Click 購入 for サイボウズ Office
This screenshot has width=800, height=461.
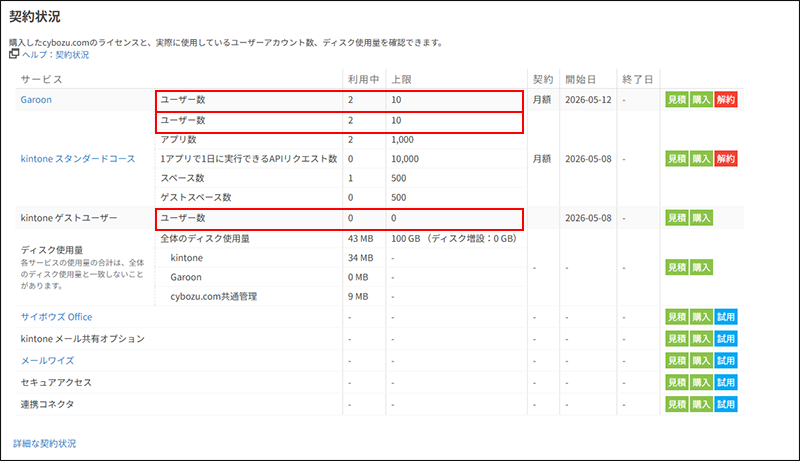(701, 317)
